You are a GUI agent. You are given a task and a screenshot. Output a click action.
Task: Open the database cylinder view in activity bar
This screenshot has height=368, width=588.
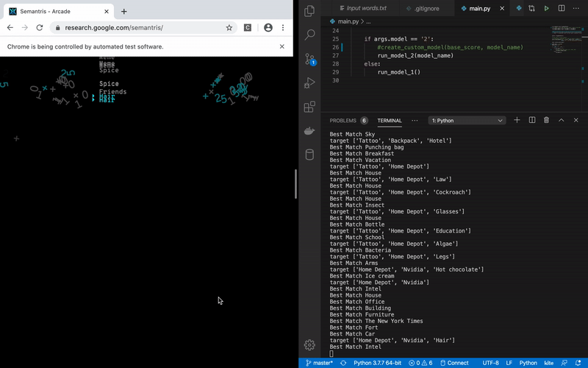click(x=309, y=155)
